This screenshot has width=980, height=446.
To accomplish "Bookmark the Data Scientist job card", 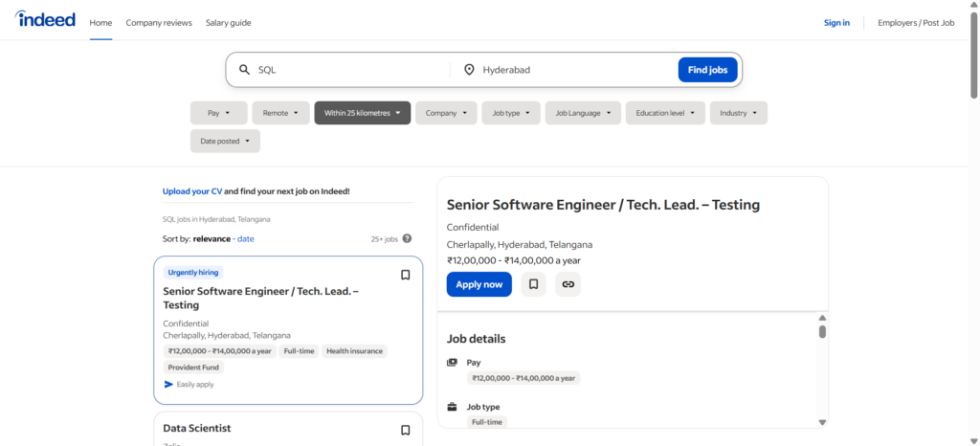I will 406,431.
